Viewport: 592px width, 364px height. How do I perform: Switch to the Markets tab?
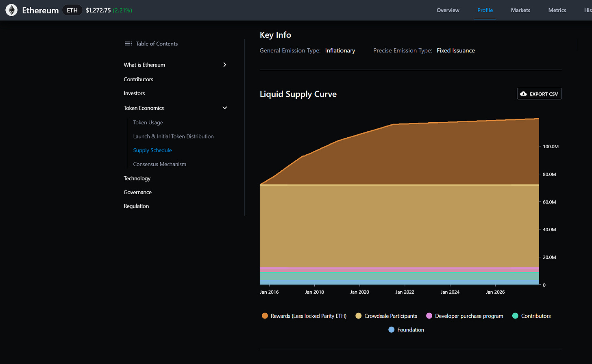520,10
